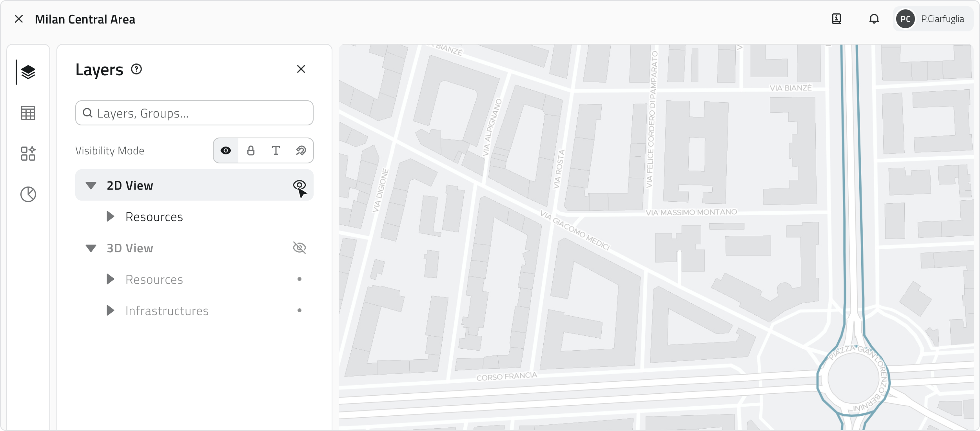Close the Layers panel
The height and width of the screenshot is (431, 980).
(x=301, y=69)
